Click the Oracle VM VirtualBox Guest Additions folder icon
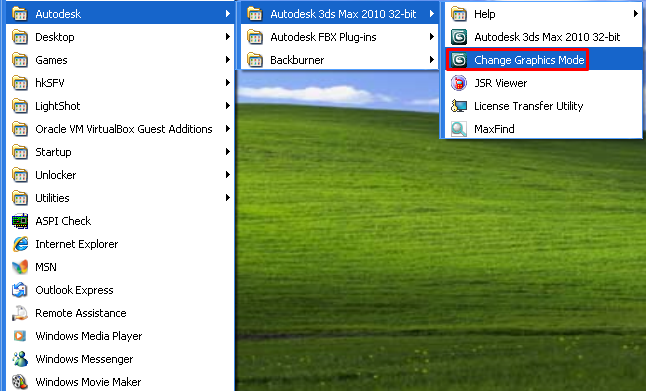Screen dimensions: 646x391 click(x=20, y=129)
